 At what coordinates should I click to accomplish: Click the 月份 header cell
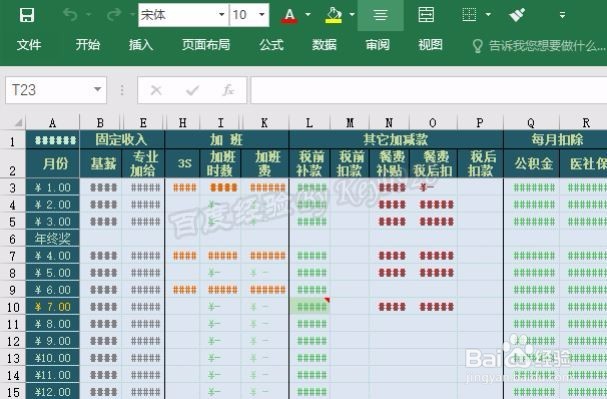52,163
